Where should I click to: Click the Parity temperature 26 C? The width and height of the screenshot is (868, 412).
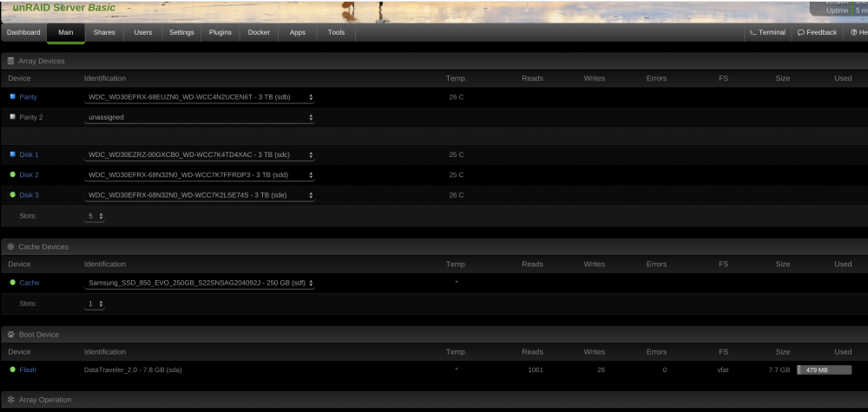click(457, 97)
